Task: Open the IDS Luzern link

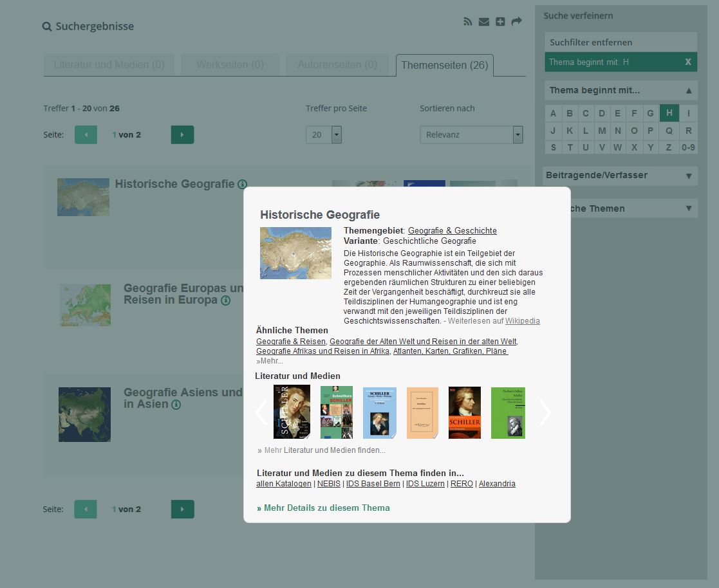Action: click(x=425, y=484)
